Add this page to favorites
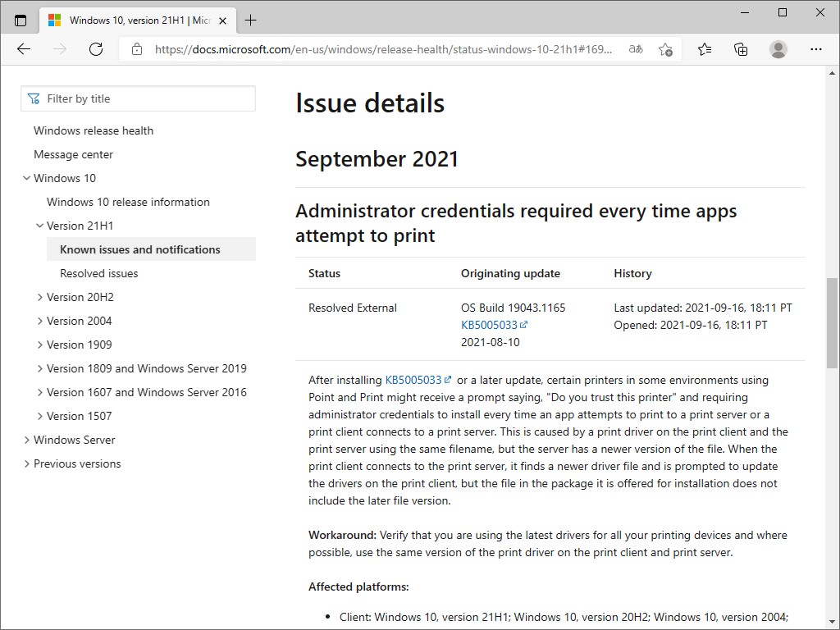This screenshot has width=840, height=630. click(667, 48)
